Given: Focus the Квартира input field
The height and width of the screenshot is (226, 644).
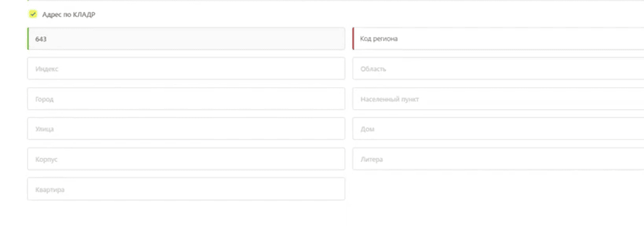Looking at the screenshot, I should click(186, 189).
